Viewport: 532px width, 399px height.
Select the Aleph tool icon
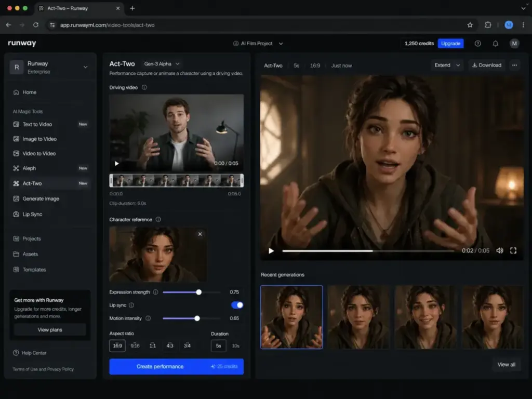(x=16, y=168)
